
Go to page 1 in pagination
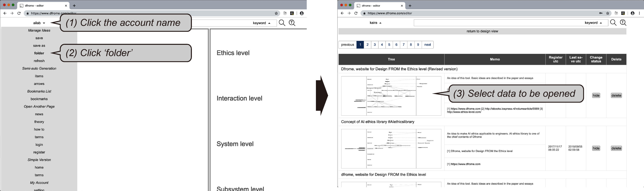pos(360,45)
